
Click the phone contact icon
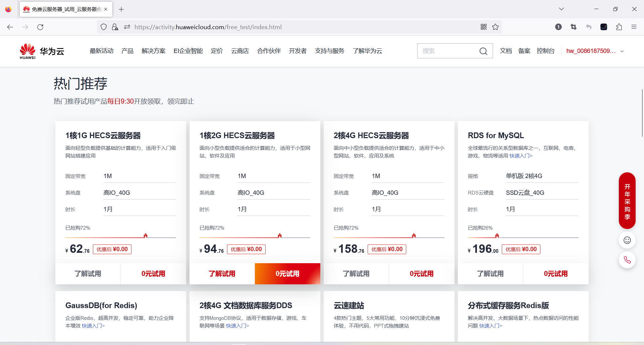627,260
